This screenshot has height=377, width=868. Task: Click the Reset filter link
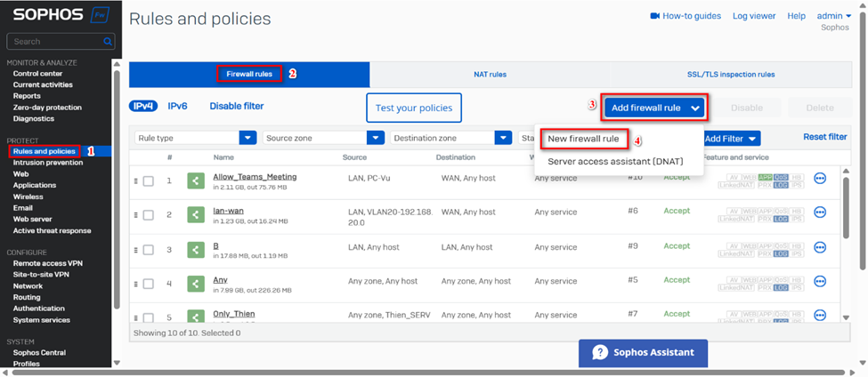(x=824, y=137)
